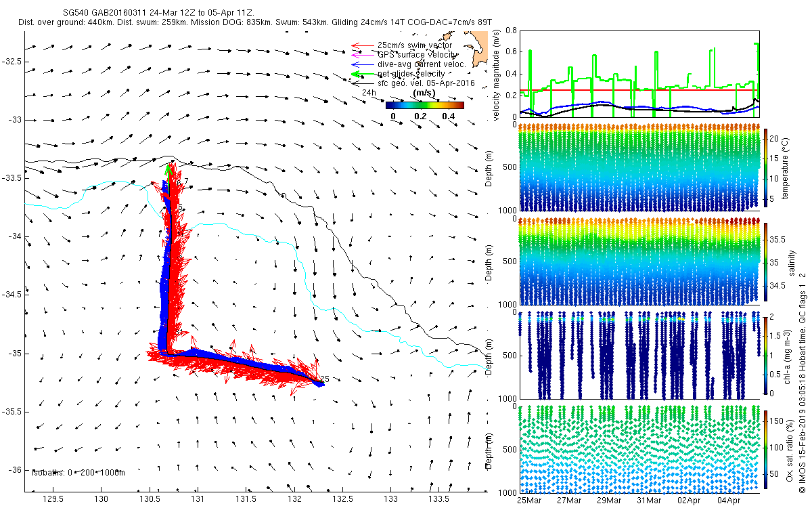Click the '25Mar' date tick label

click(529, 501)
